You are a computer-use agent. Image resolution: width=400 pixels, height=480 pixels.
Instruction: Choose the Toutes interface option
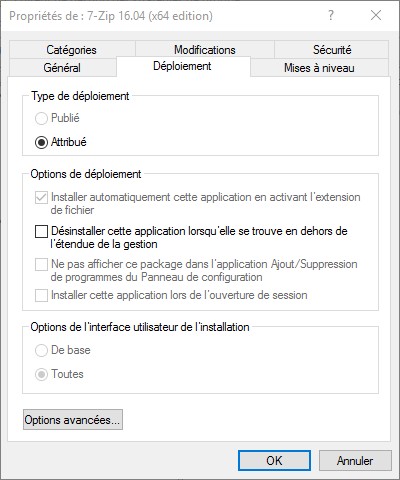[x=41, y=375]
